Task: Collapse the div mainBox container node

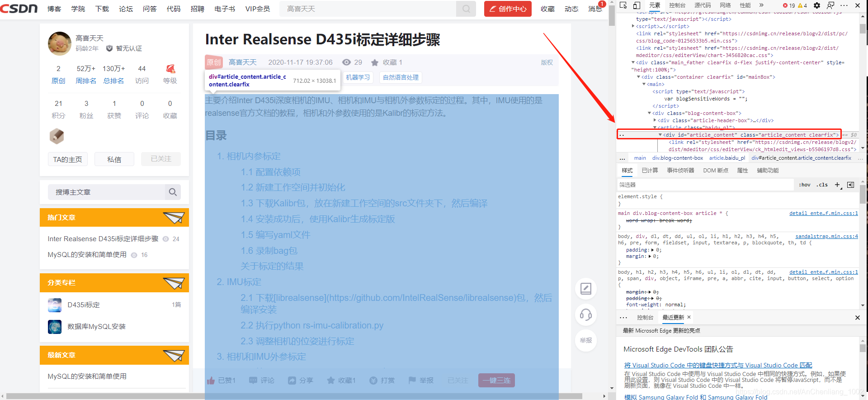Action: [639, 77]
